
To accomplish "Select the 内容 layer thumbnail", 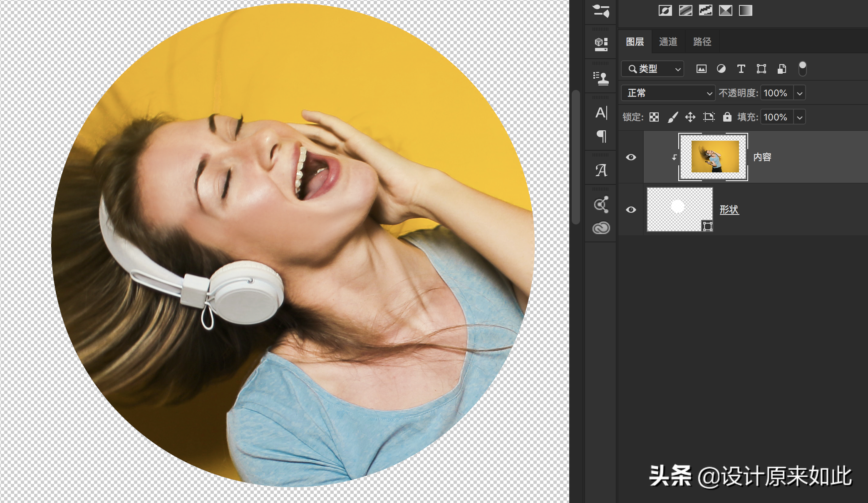I will pos(713,157).
